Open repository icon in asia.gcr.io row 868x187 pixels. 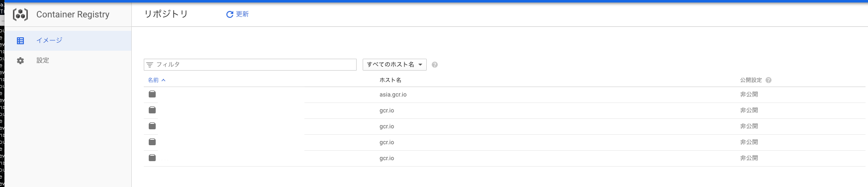tap(152, 94)
